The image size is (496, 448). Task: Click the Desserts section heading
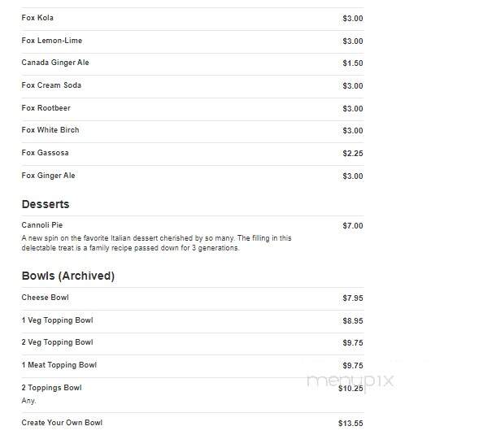click(46, 204)
